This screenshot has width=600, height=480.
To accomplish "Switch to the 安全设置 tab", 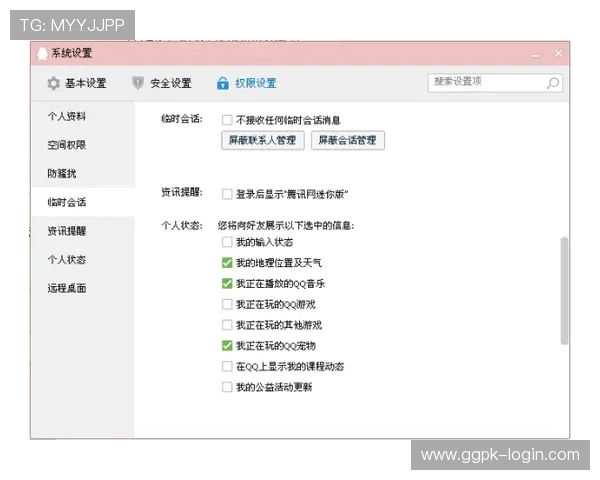I will point(161,83).
